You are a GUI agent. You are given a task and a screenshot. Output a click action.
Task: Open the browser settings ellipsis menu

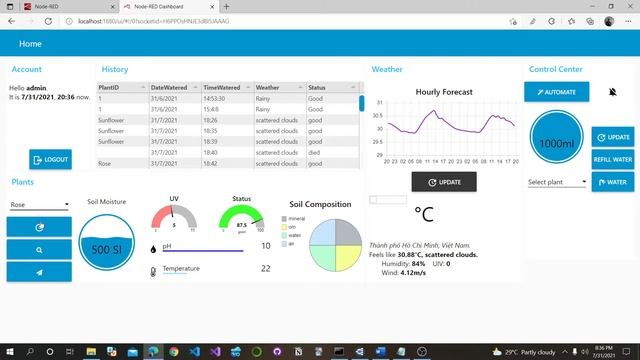(x=628, y=21)
